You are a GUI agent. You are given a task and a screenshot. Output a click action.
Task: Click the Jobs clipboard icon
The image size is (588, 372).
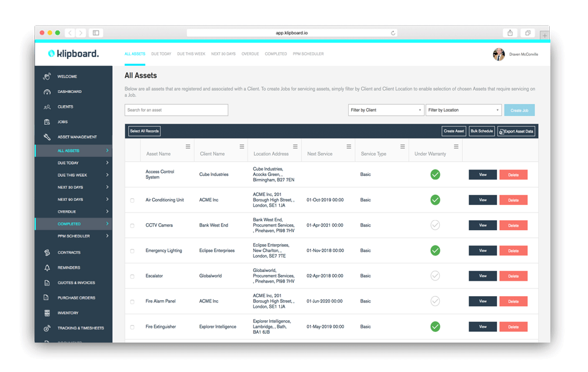[x=47, y=122]
